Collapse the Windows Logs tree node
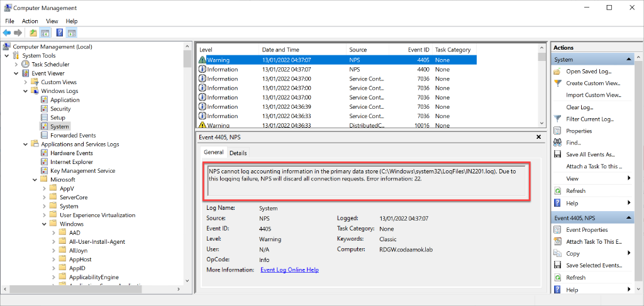This screenshot has height=306, width=644. pos(26,91)
